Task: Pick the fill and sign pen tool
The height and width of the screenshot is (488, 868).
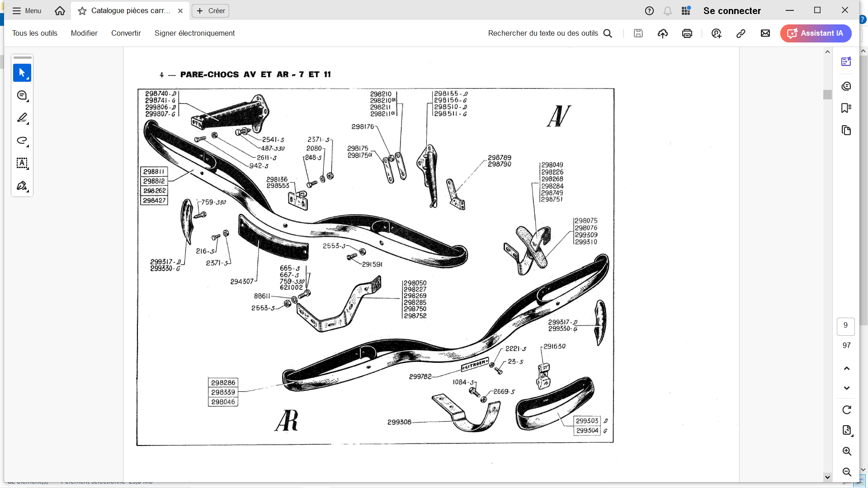Action: 22,186
